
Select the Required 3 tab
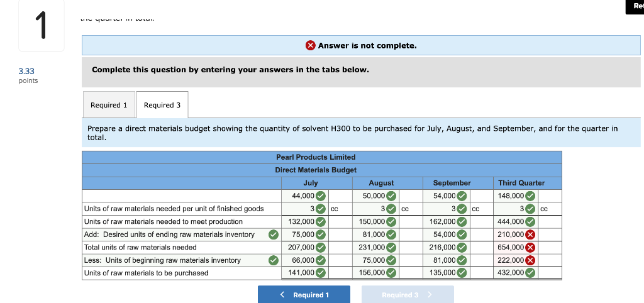(162, 105)
